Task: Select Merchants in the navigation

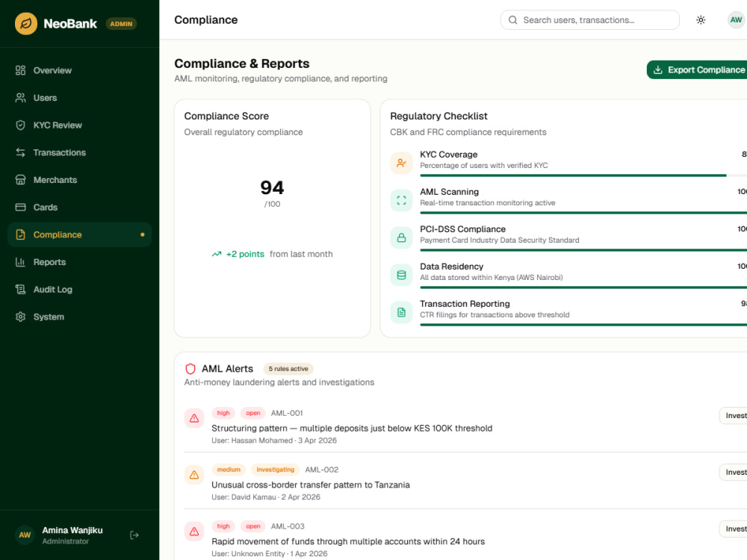Action: pyautogui.click(x=80, y=180)
